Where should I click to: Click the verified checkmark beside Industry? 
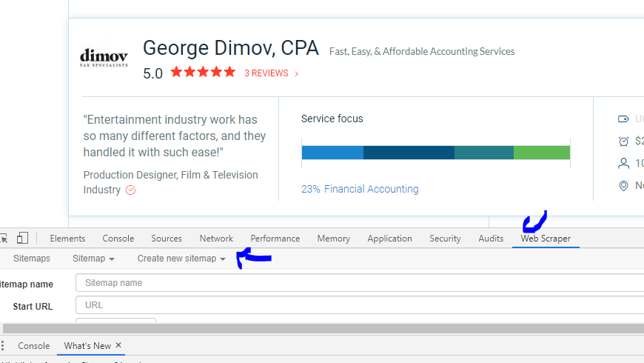click(130, 190)
